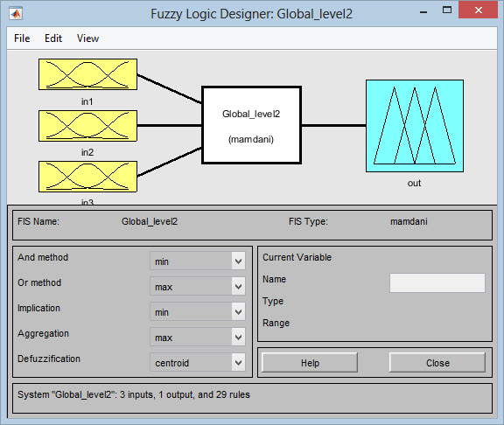
Task: Expand the Defuzzification centroid dropdown
Action: point(198,362)
